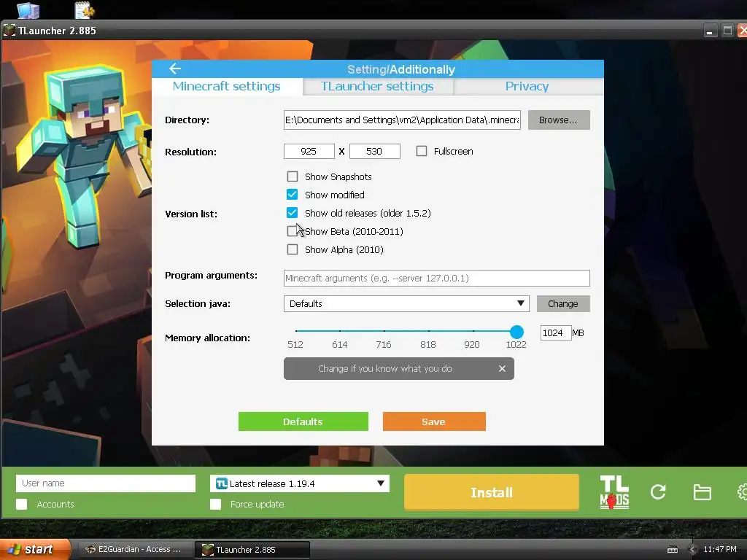Click the resolution height field 530
The width and height of the screenshot is (747, 560).
(374, 152)
